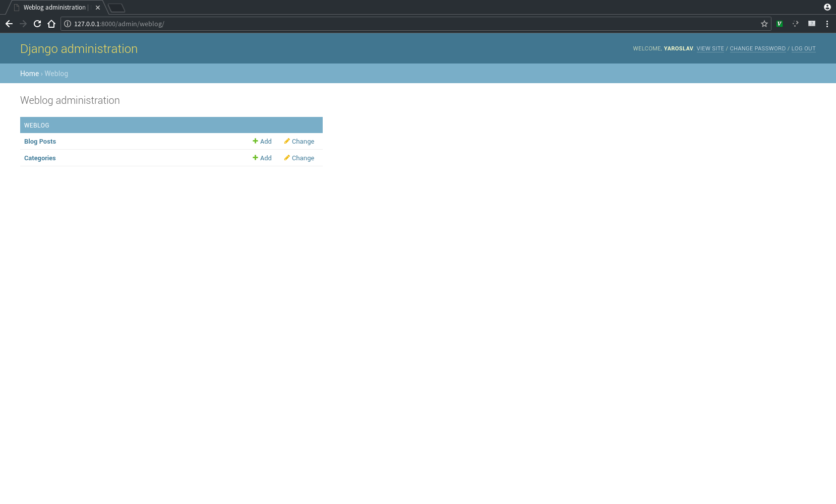Close the Weblog administration tab
The height and width of the screenshot is (504, 836).
(x=98, y=8)
